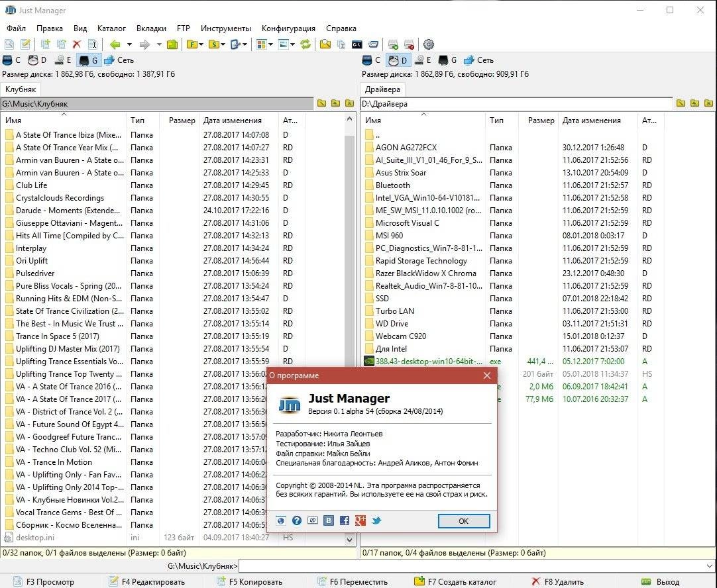The height and width of the screenshot is (588, 717).
Task: Select drive G in the right panel
Action: coord(448,60)
